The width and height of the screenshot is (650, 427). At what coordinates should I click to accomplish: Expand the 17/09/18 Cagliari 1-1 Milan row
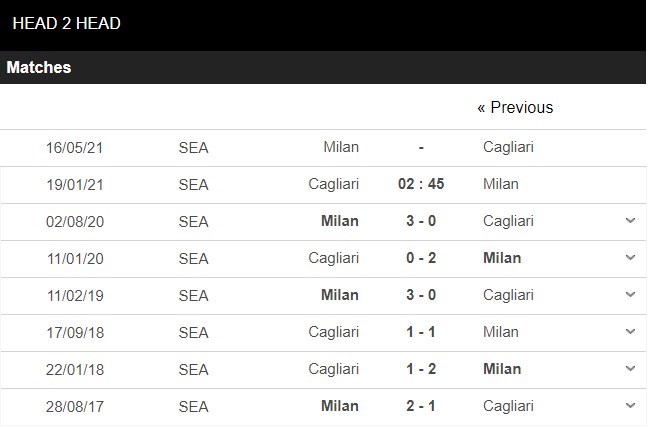[630, 332]
